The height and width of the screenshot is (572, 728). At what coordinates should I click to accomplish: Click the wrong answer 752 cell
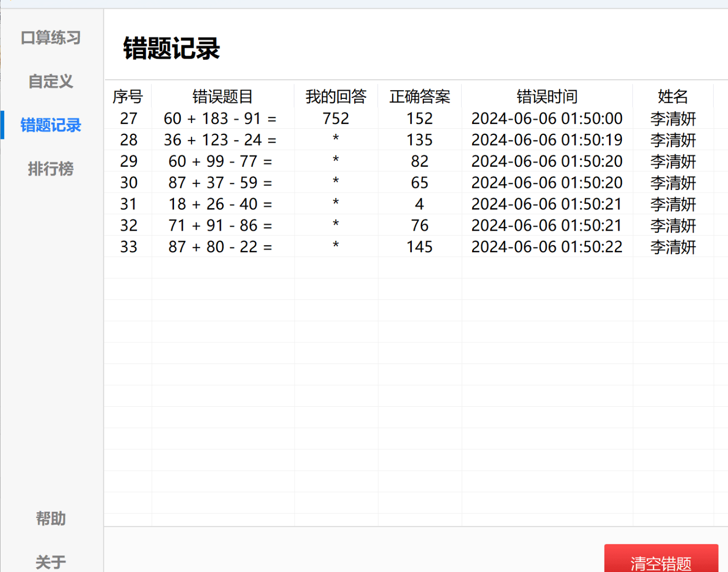coord(336,118)
